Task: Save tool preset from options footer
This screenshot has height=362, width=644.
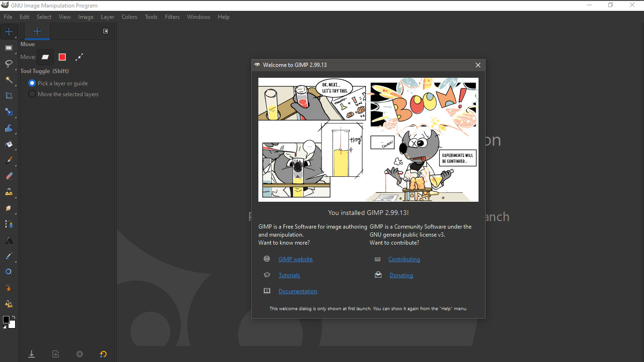Action: point(32,354)
